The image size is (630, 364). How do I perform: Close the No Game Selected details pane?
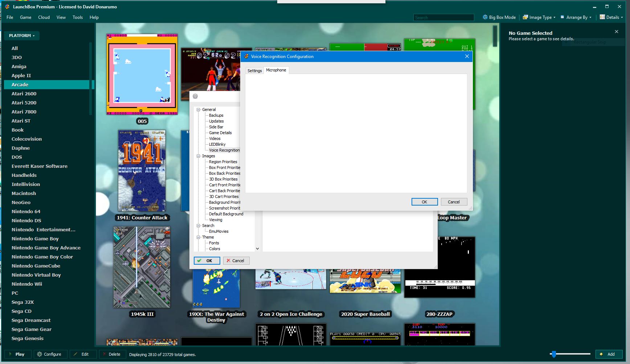point(616,32)
